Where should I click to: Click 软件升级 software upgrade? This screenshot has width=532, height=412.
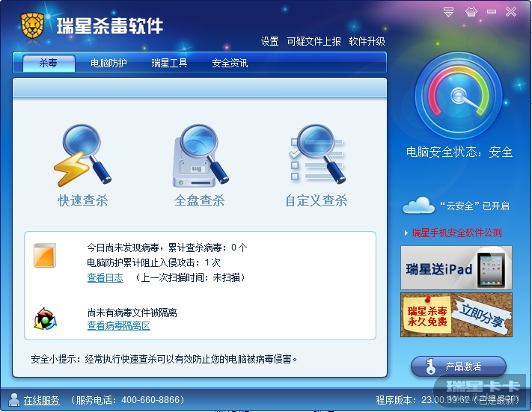(x=367, y=41)
